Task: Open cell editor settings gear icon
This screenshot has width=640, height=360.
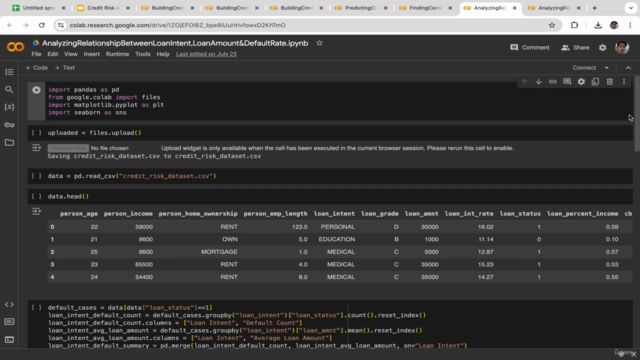Action: tap(581, 82)
